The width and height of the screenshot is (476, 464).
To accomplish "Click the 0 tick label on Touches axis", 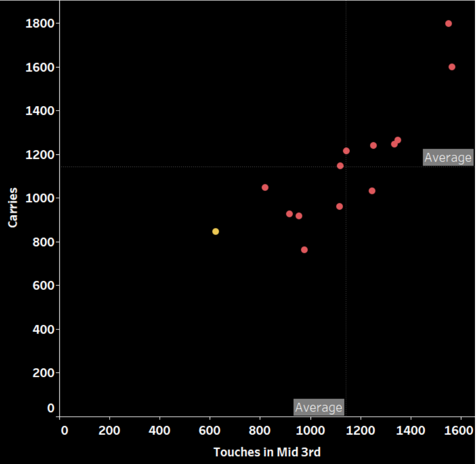I will (x=64, y=430).
